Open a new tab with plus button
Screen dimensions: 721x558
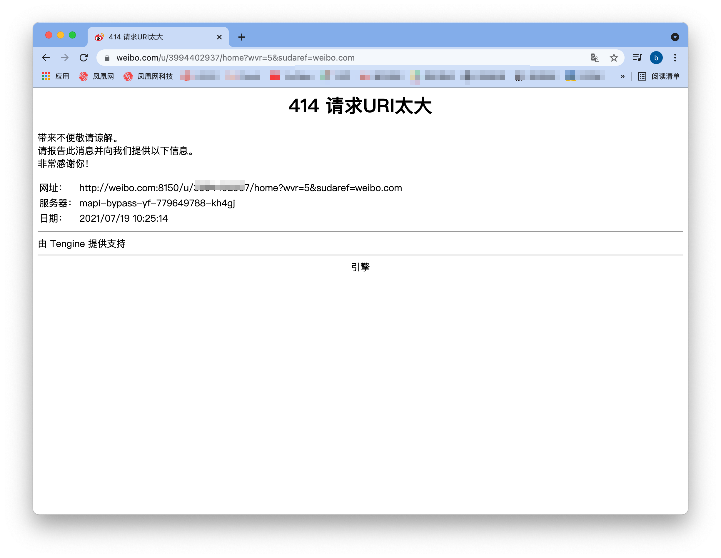pyautogui.click(x=241, y=37)
